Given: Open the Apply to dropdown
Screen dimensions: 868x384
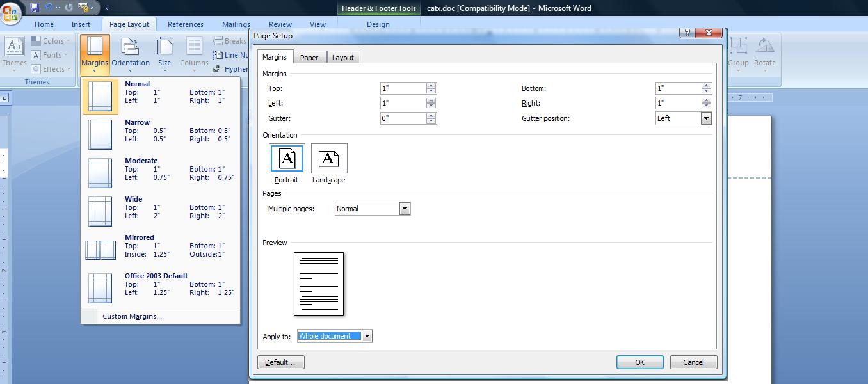Looking at the screenshot, I should [367, 336].
